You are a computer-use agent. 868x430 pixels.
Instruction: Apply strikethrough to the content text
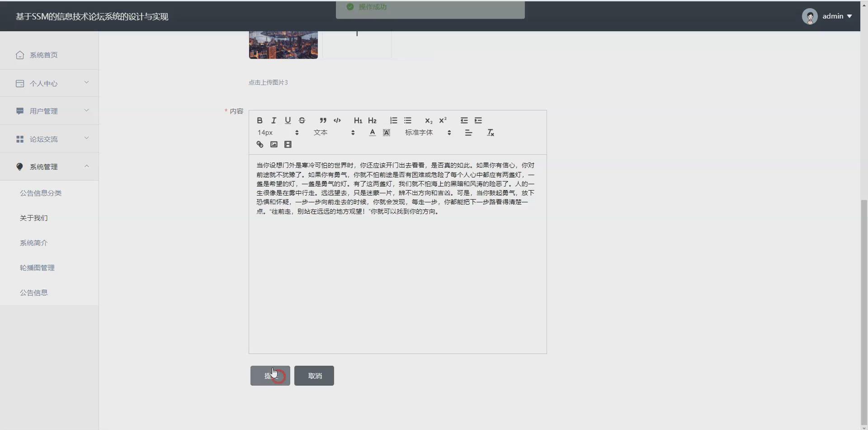[302, 120]
